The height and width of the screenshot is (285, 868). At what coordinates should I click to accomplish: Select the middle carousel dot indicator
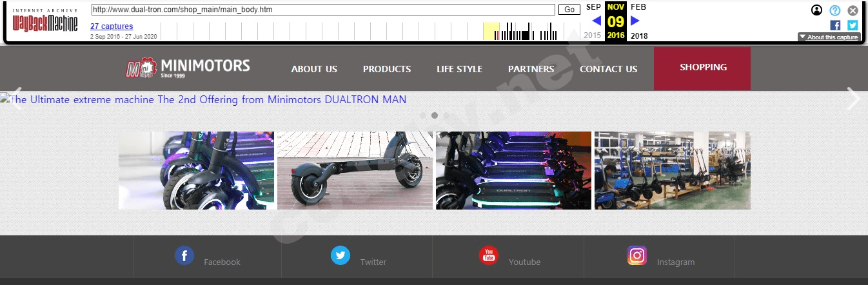click(x=435, y=115)
